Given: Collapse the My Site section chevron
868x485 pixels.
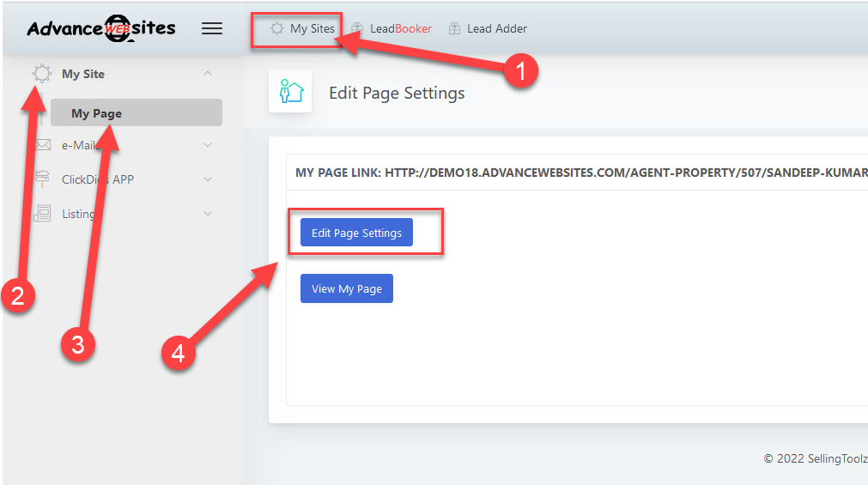Looking at the screenshot, I should [x=208, y=74].
